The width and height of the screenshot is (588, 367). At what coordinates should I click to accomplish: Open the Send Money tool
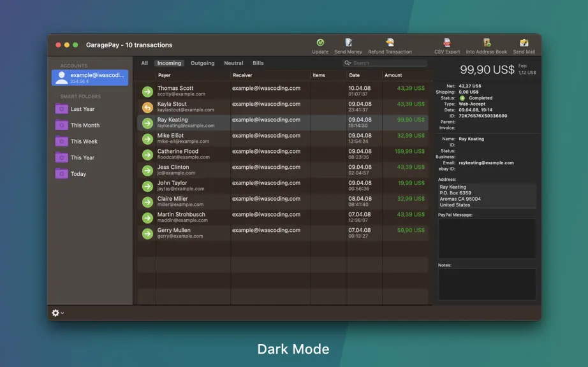point(348,43)
